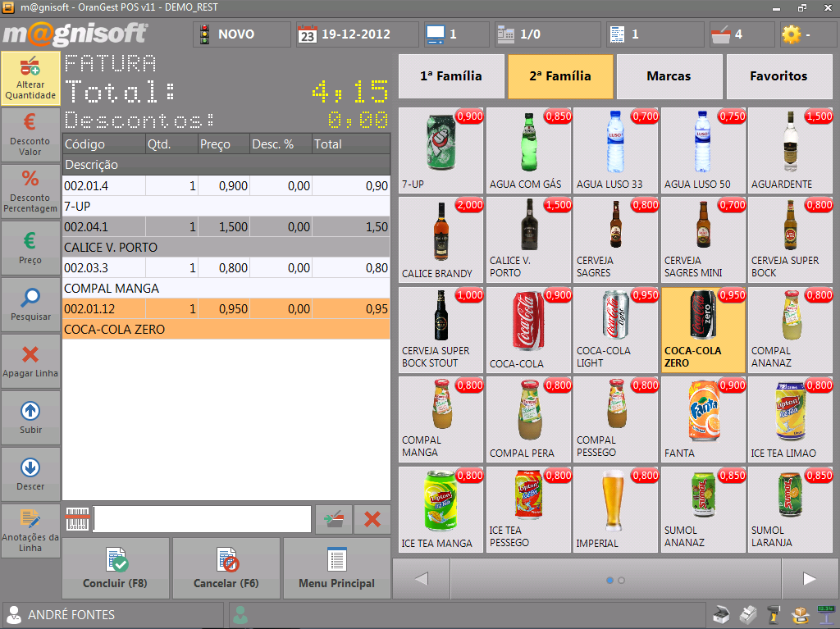This screenshot has height=629, width=840.
Task: Click the barcode scanner icon
Action: [x=77, y=519]
